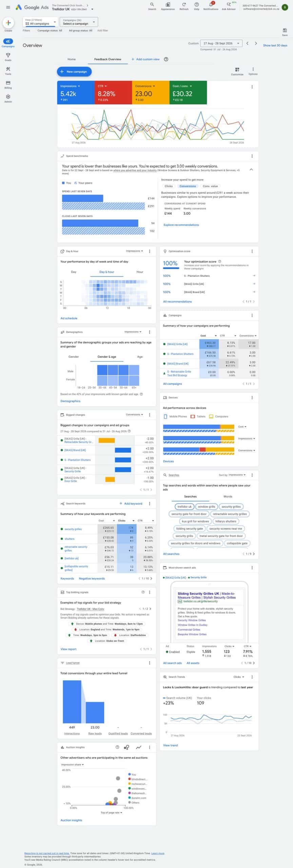Go to next date range arrow
This screenshot has width=293, height=868.
pos(256,43)
